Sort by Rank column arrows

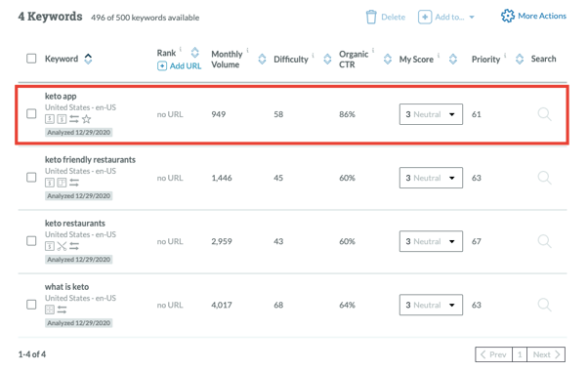click(195, 53)
